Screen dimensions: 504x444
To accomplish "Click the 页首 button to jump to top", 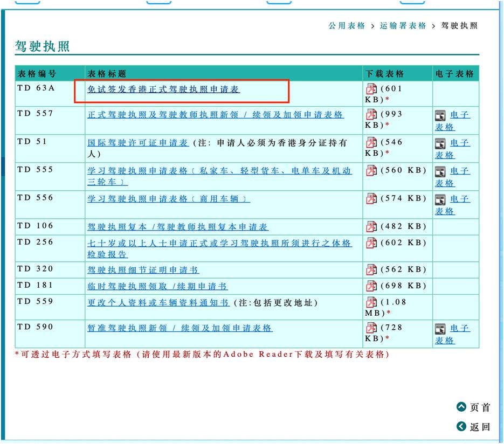I will coord(479,407).
